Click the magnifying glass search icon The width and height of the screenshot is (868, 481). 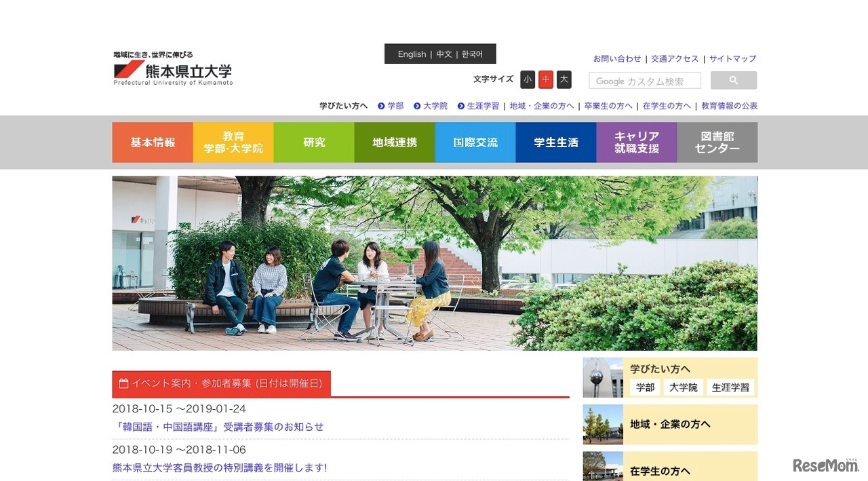tap(733, 80)
